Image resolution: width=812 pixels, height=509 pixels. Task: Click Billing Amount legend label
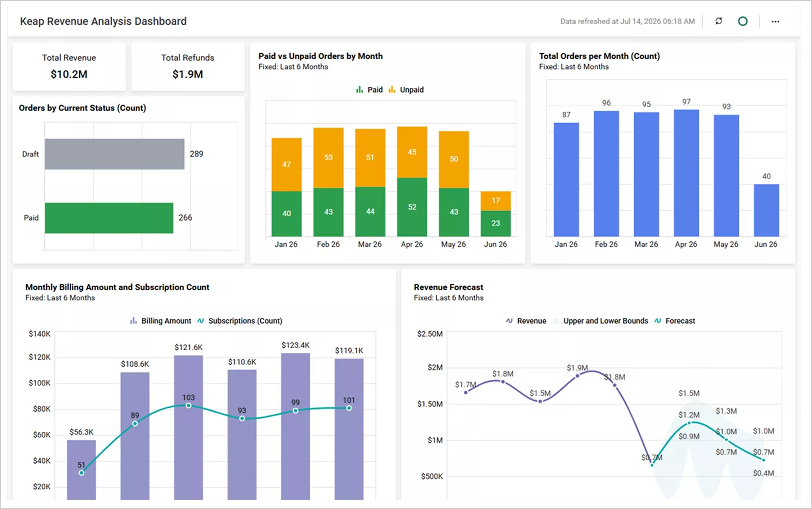pyautogui.click(x=166, y=321)
